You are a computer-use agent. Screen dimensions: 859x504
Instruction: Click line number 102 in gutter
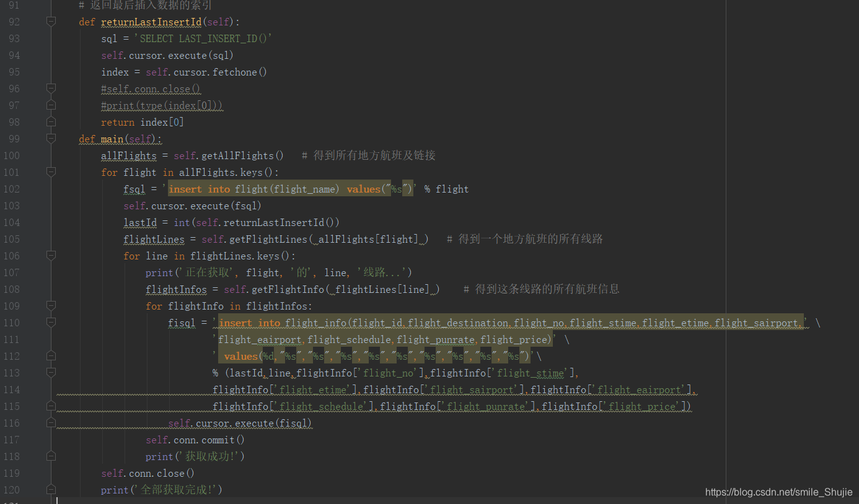click(x=11, y=189)
